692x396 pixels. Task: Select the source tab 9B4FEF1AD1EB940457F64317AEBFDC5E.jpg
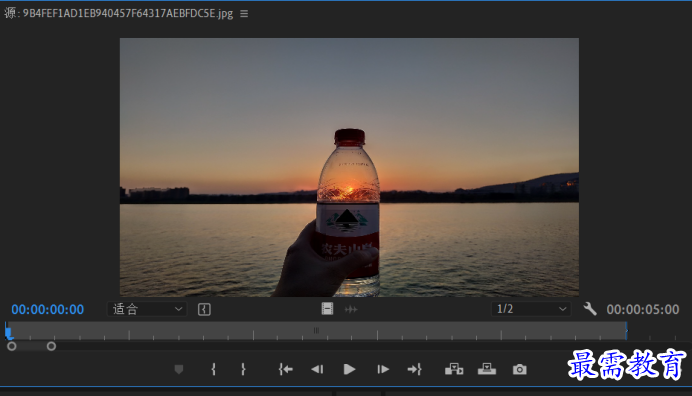[119, 13]
